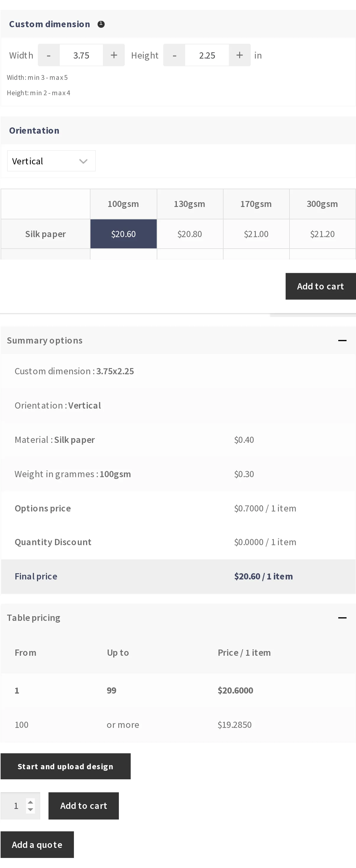Click the Orientation section heading
This screenshot has height=868, width=356.
pos(34,131)
